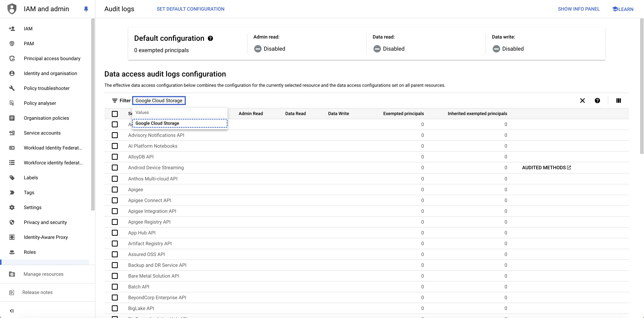Click the sidebar vertical scrollbar

point(93,115)
